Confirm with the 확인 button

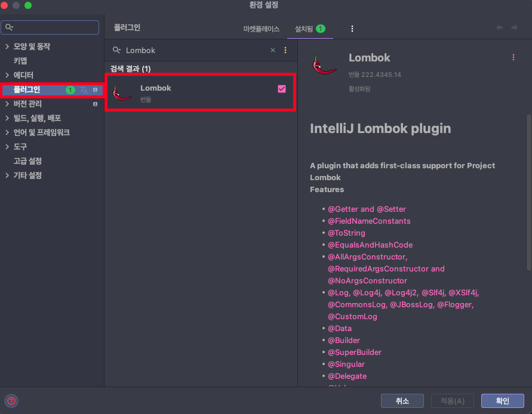503,401
